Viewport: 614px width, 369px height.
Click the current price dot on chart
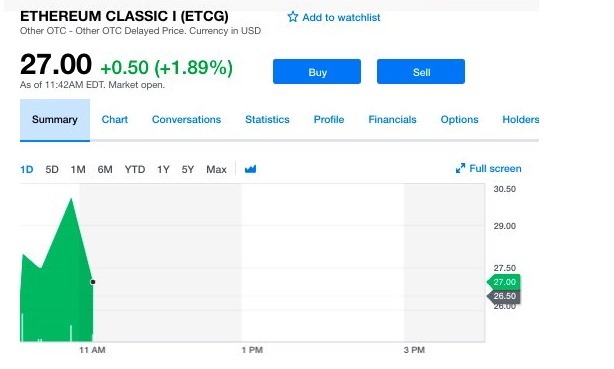93,282
